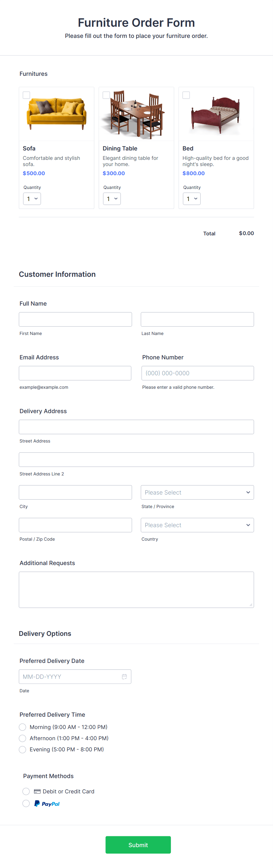Screen dimensions: 273x868
Task: Open the Bed quantity dropdown
Action: coord(191,199)
